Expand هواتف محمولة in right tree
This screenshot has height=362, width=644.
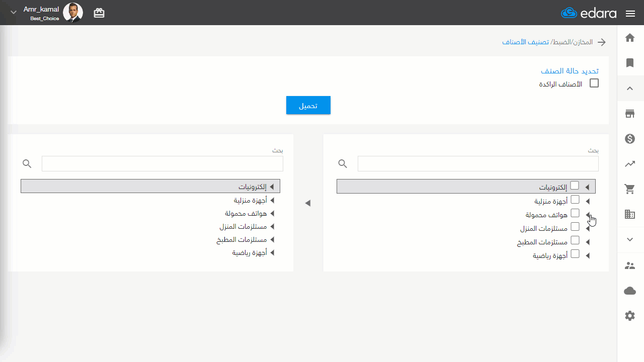click(588, 215)
